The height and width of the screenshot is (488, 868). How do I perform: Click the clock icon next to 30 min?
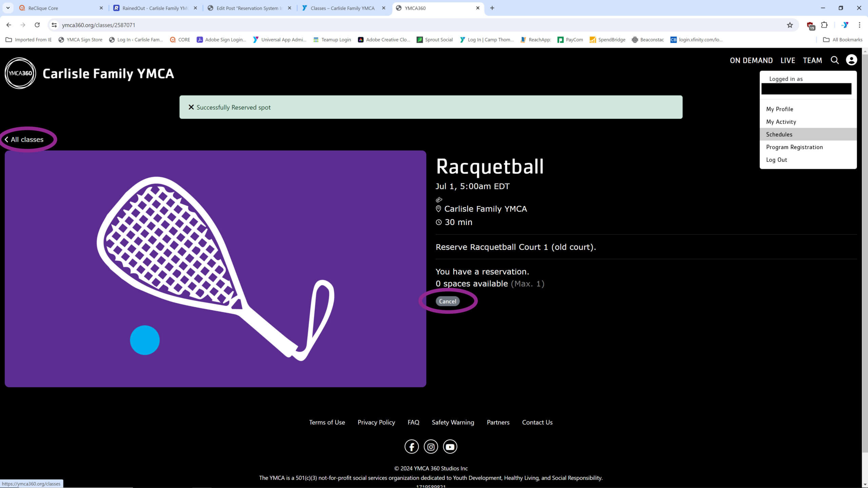pyautogui.click(x=438, y=222)
